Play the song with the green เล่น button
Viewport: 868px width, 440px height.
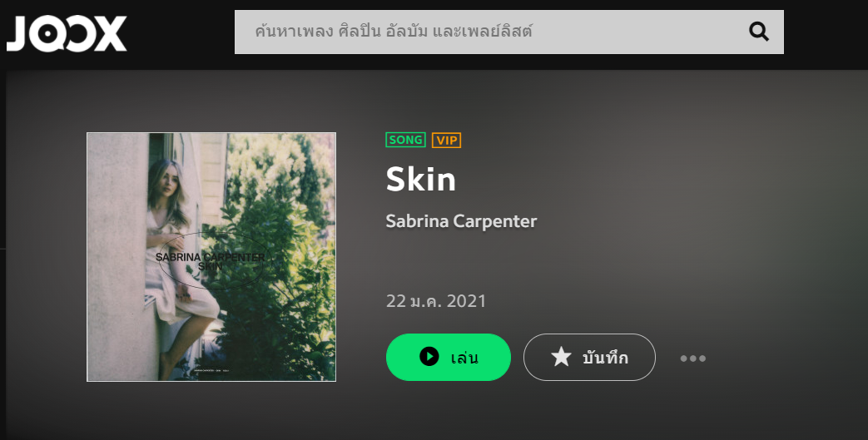click(448, 357)
